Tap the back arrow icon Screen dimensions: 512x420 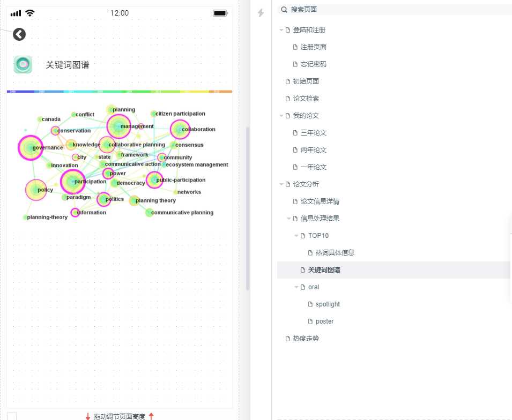(19, 34)
